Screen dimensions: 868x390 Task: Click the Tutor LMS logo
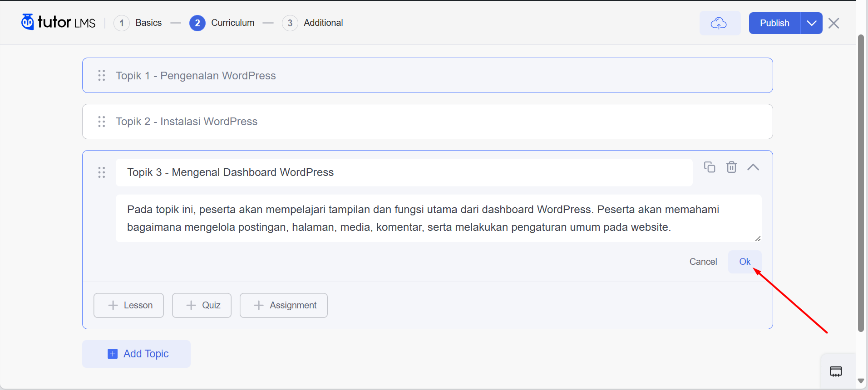pos(58,22)
